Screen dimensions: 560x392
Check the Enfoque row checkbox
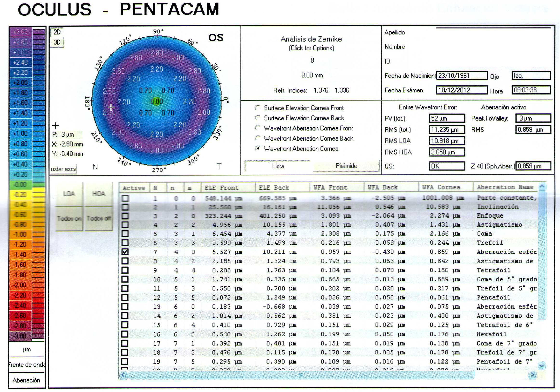(x=125, y=216)
